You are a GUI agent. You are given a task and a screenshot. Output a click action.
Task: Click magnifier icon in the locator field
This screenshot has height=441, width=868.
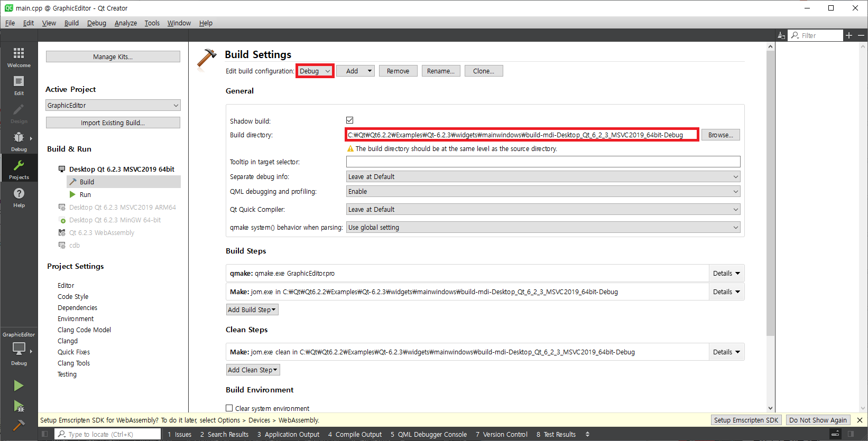(62, 434)
